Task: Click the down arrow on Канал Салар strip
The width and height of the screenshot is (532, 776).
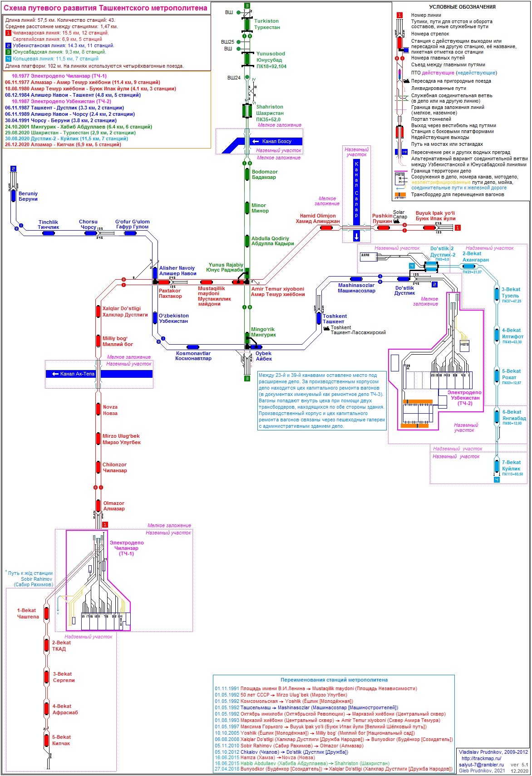Action: coord(356,236)
